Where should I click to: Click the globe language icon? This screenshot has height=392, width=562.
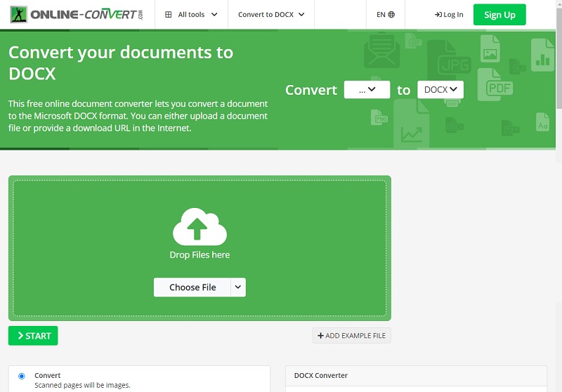(x=391, y=15)
